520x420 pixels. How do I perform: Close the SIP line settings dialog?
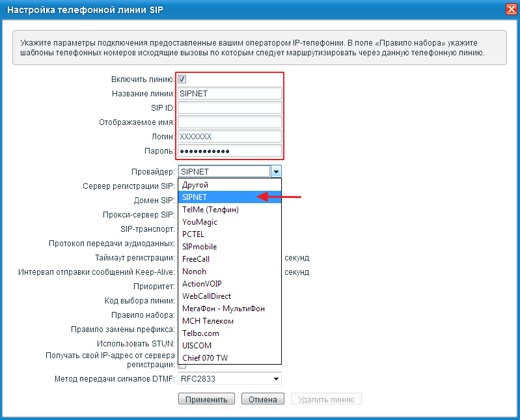click(x=511, y=8)
